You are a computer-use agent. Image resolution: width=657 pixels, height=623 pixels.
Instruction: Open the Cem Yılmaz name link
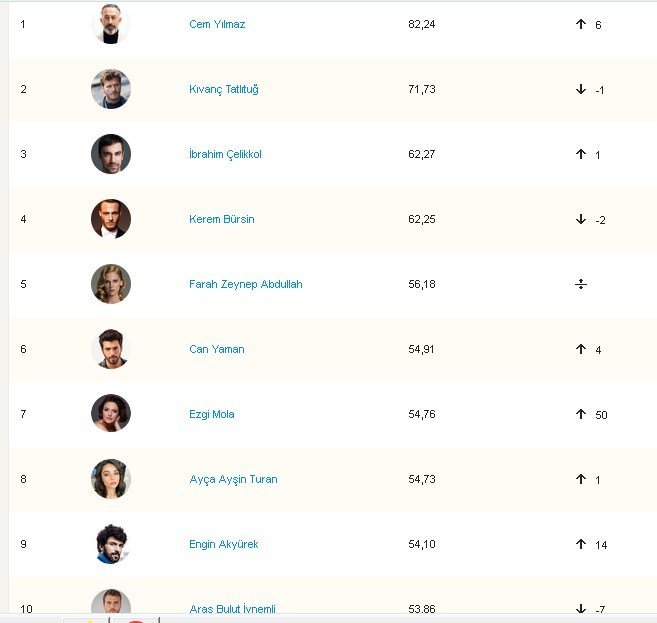[x=217, y=24]
